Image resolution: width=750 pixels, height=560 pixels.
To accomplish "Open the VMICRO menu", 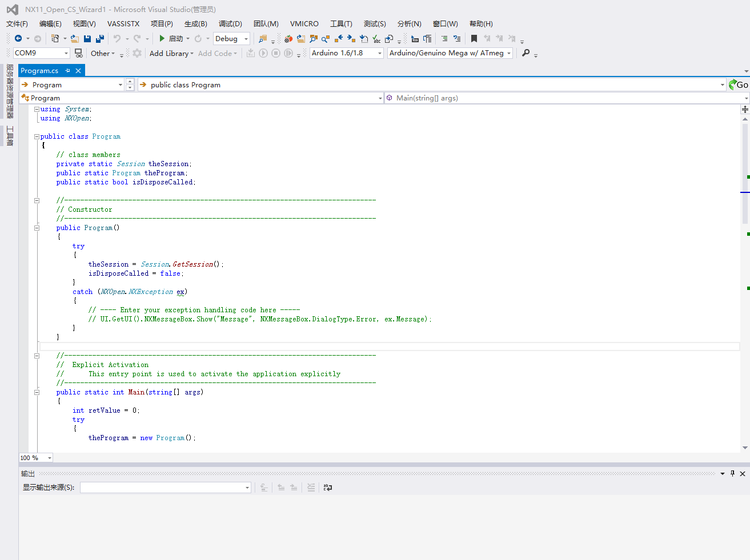I will pyautogui.click(x=304, y=23).
